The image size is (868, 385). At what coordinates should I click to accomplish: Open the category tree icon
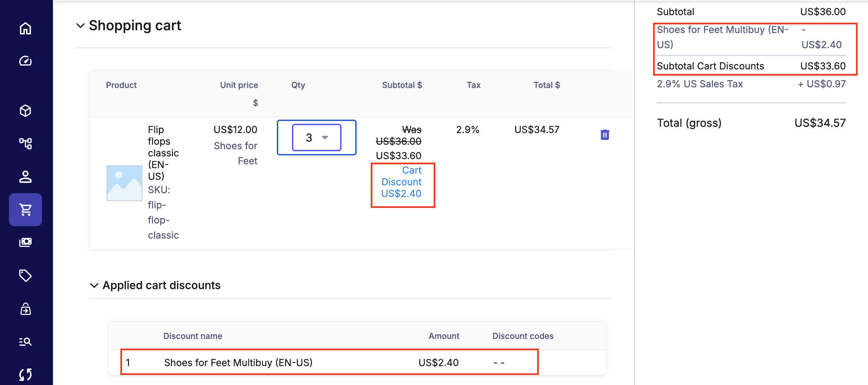(x=25, y=143)
